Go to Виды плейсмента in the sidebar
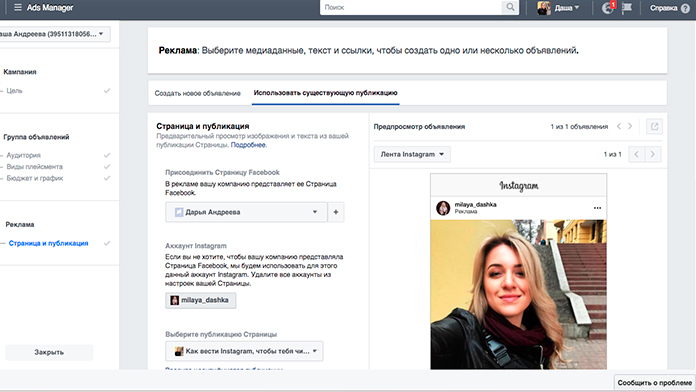The width and height of the screenshot is (696, 392). click(35, 167)
